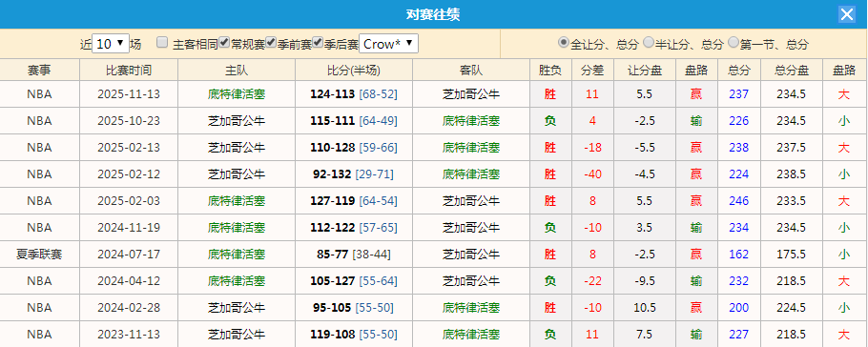Click the total line 238.5 cell
Screen dimensions: 868x347
coord(791,173)
